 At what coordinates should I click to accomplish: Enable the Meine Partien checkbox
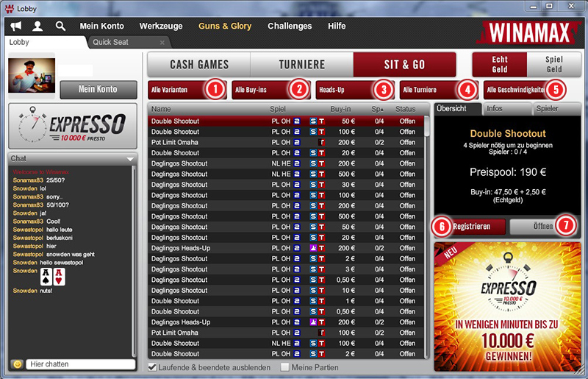pyautogui.click(x=285, y=367)
